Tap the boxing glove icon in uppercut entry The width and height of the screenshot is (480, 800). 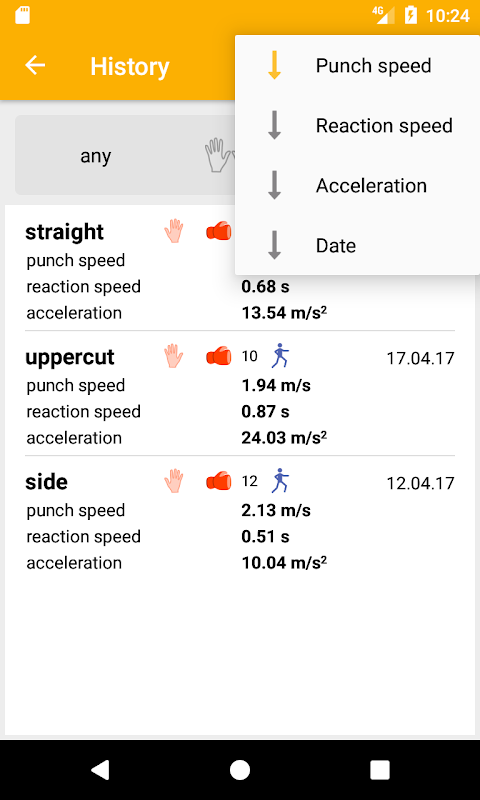click(218, 356)
